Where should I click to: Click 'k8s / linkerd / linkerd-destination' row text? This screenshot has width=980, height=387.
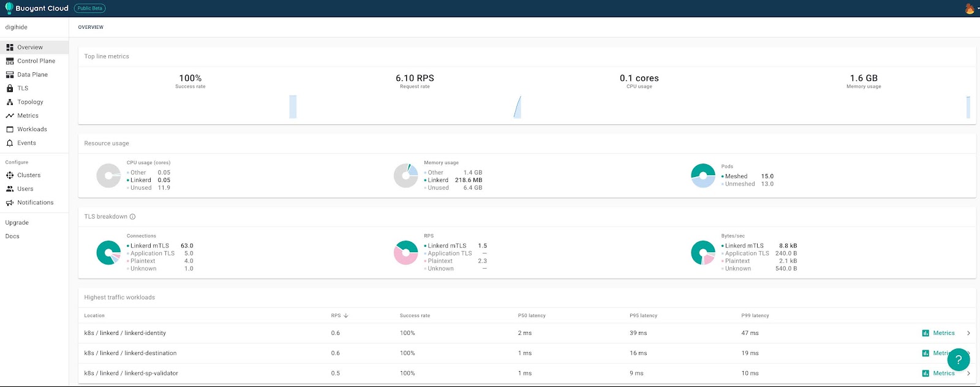[130, 353]
